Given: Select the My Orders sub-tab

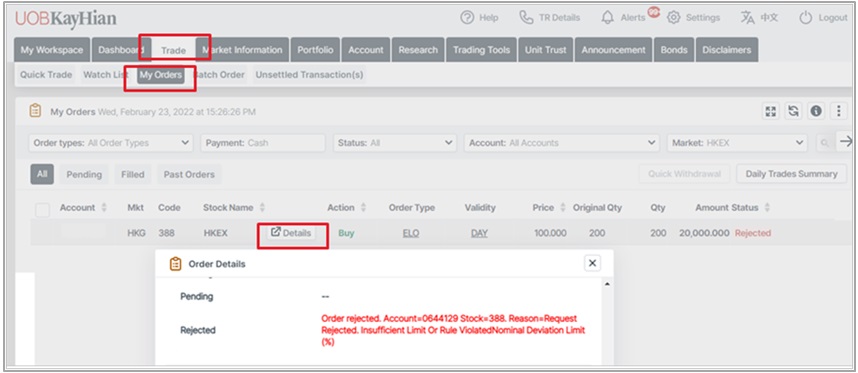Looking at the screenshot, I should tap(161, 75).
